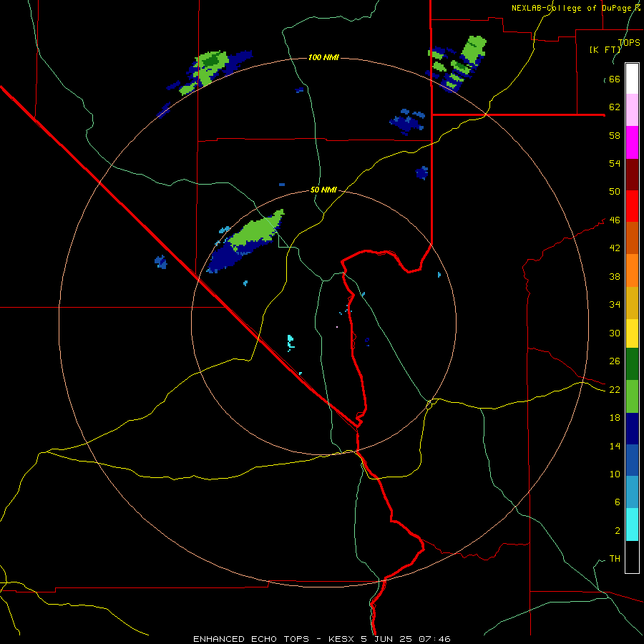Viewport: 644px width, 644px height.
Task: Click the black TH legend swatch
Action: tap(632, 557)
